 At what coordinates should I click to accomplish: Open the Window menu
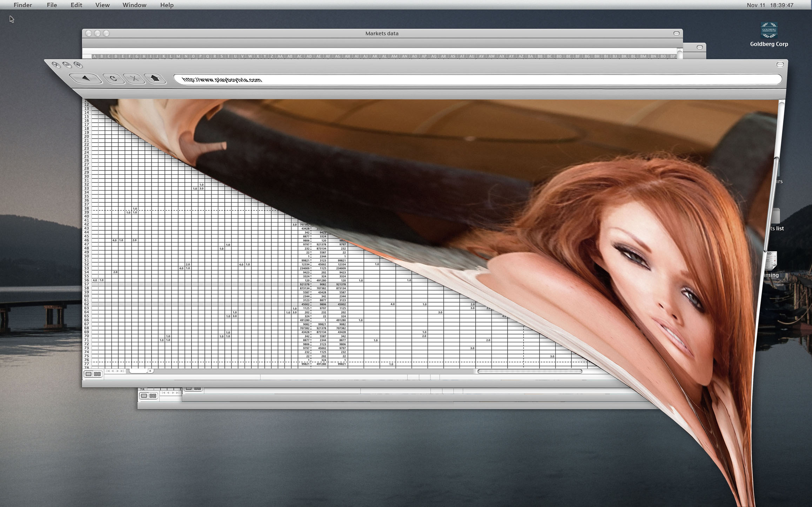pyautogui.click(x=134, y=5)
